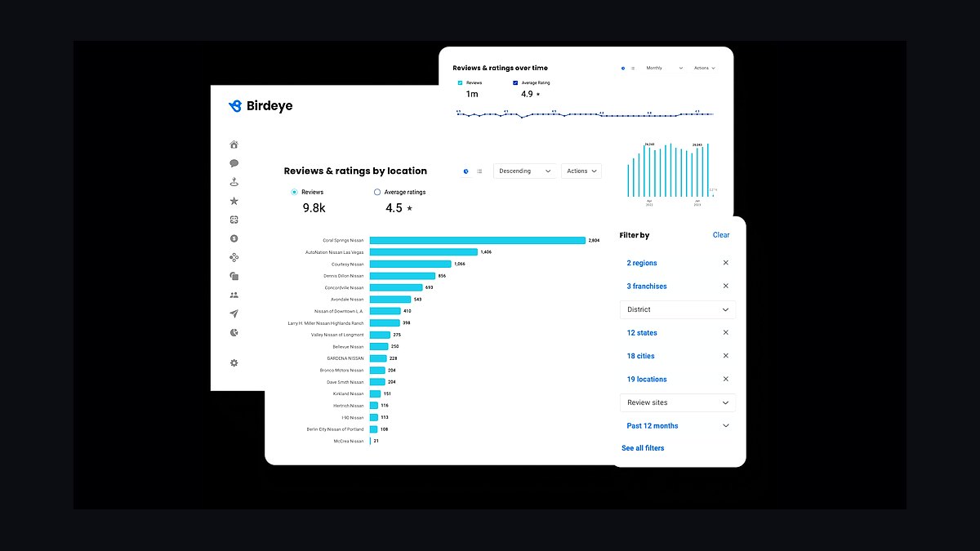Viewport: 980px width, 551px height.
Task: Open the 3 franchises filter
Action: tap(647, 286)
